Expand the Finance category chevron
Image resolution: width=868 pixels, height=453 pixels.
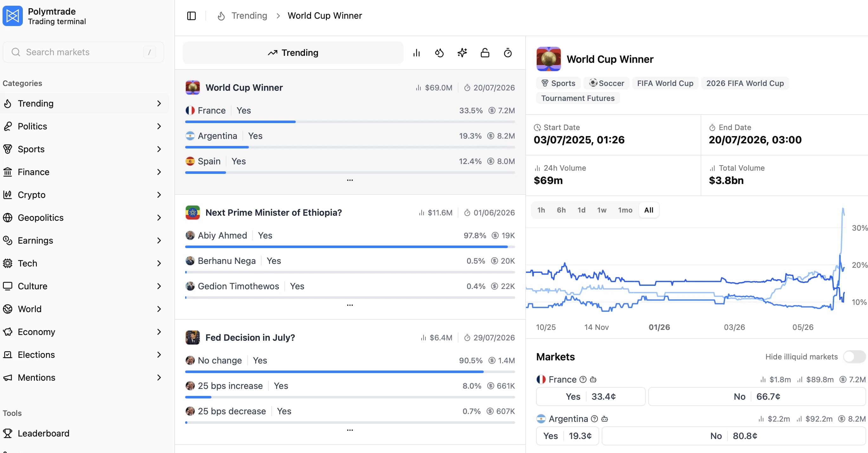click(159, 172)
